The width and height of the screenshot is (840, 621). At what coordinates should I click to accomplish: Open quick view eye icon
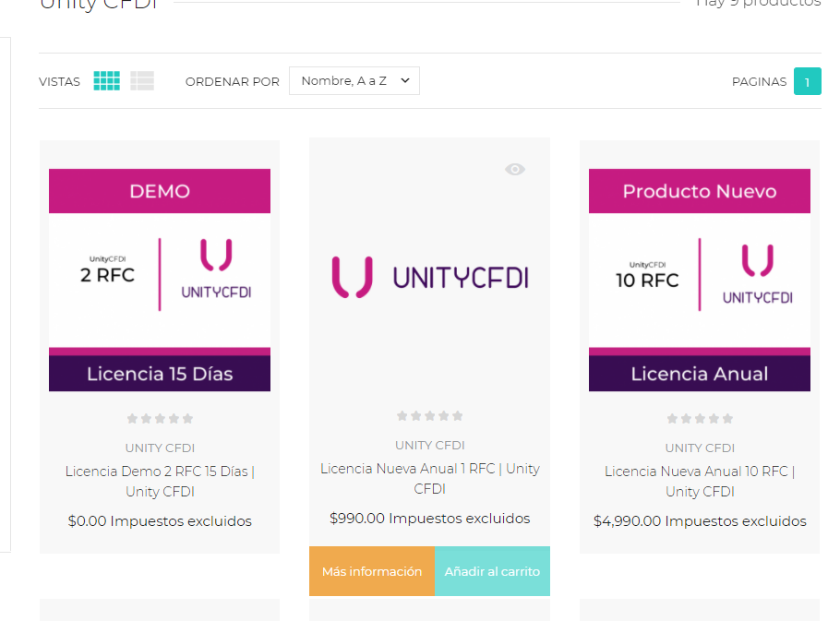(x=515, y=169)
